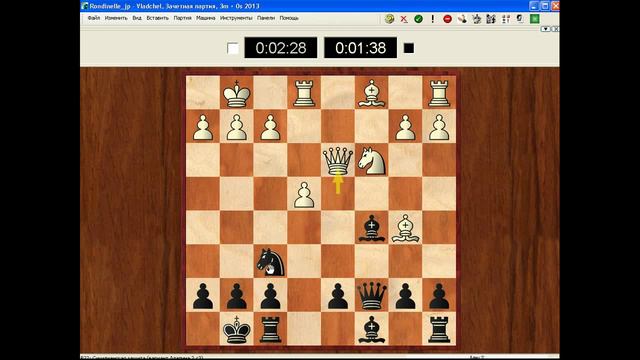
Task: Select the lone advanced white pawn in the center
Action: pyautogui.click(x=304, y=195)
